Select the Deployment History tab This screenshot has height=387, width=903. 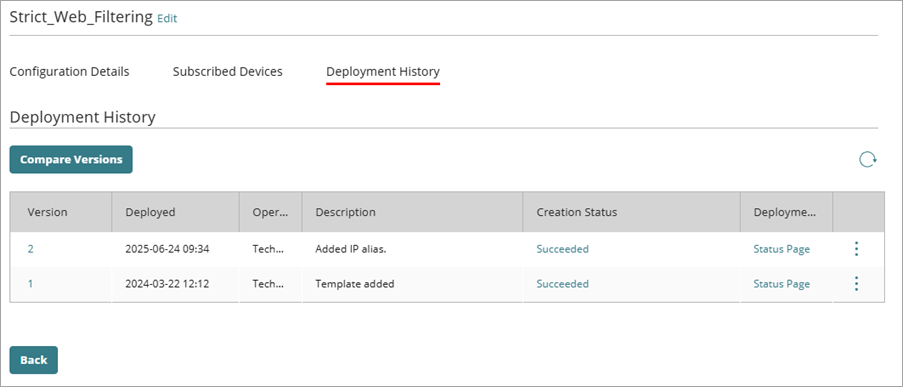click(383, 72)
